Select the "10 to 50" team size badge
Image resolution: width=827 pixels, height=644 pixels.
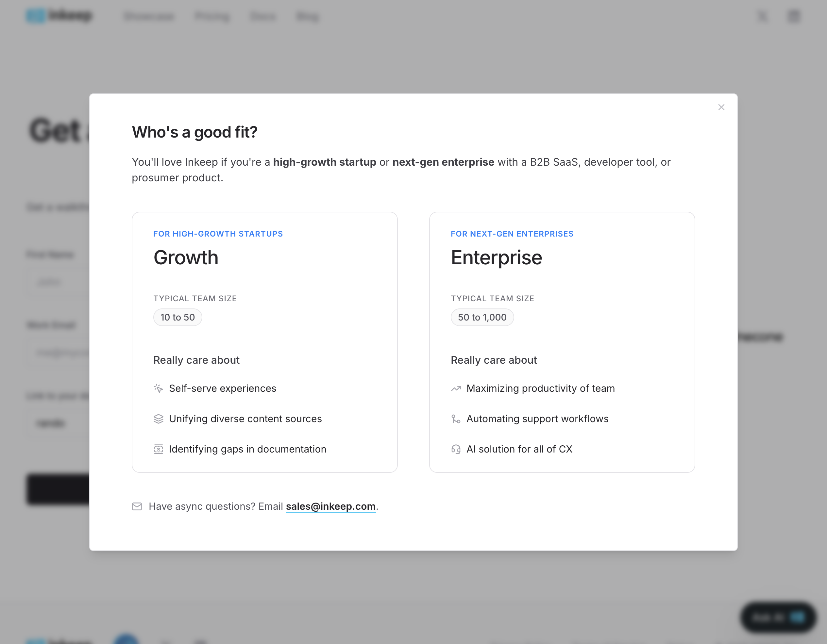[177, 317]
